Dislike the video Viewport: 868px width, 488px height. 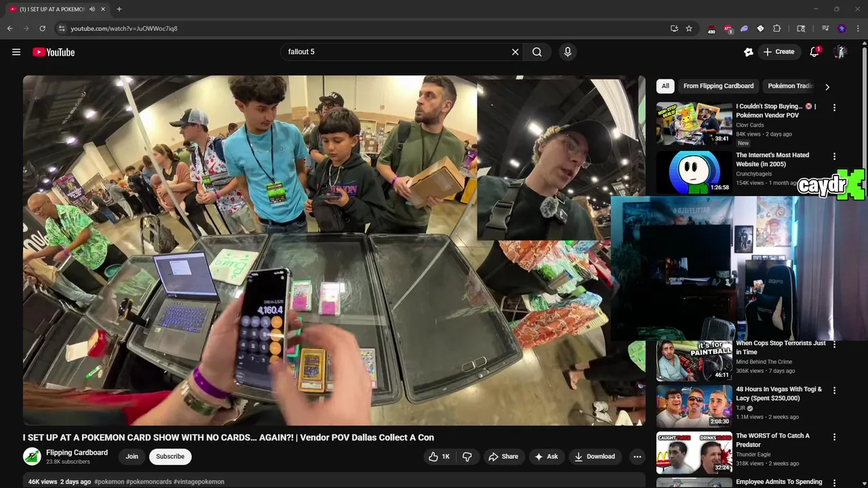pyautogui.click(x=467, y=457)
